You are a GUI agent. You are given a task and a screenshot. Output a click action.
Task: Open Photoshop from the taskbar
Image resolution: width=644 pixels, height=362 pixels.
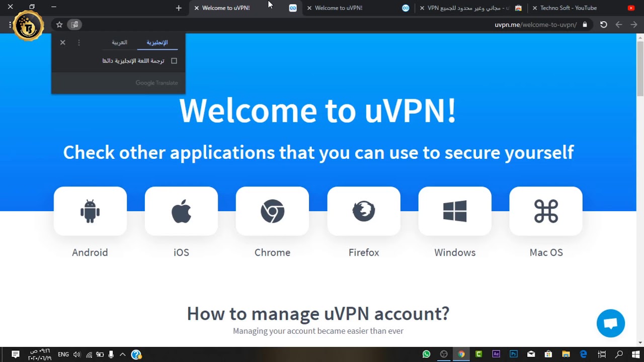(513, 354)
